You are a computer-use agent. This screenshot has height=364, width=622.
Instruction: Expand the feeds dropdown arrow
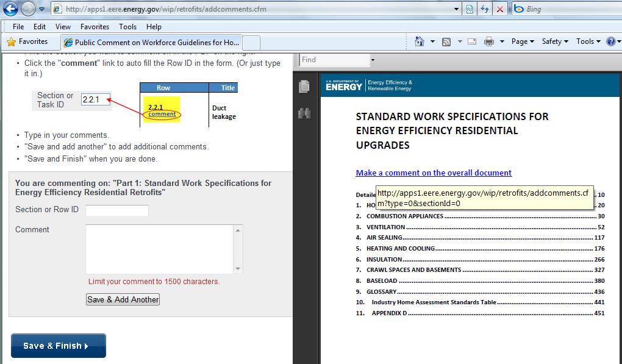coord(460,41)
